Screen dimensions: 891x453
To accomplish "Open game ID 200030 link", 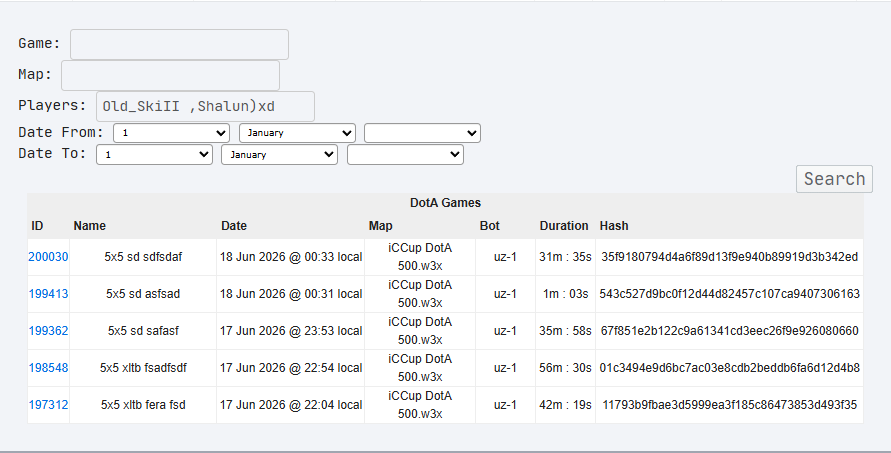I will pyautogui.click(x=48, y=257).
